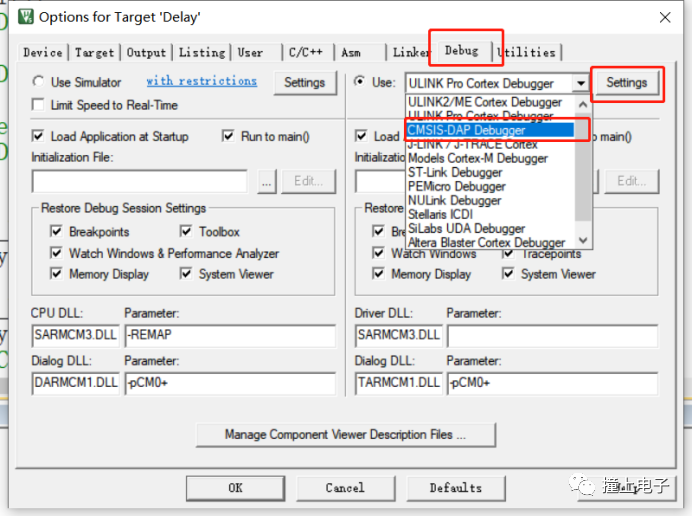Select the Use hardware debugger radio button

click(x=360, y=82)
